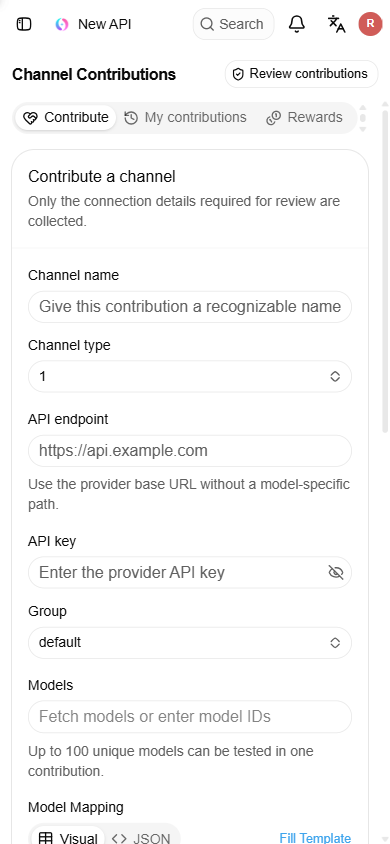Click the Channel type label
The height and width of the screenshot is (844, 390).
pos(69,345)
